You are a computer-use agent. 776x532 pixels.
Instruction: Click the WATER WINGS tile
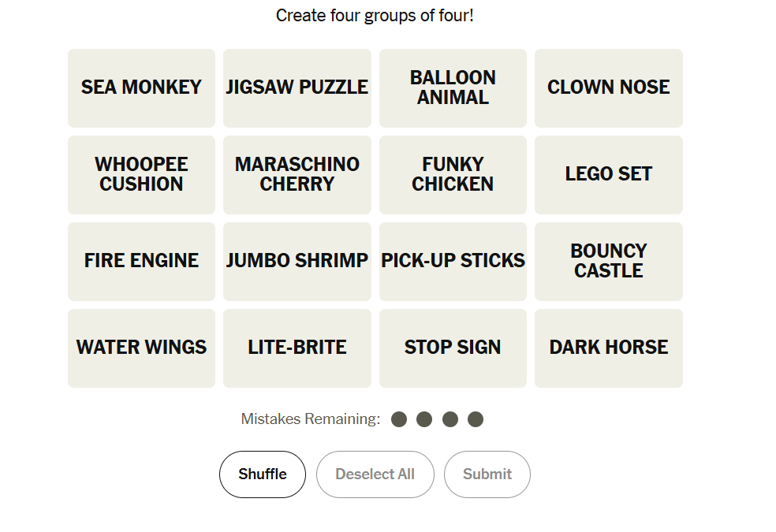[x=141, y=348]
